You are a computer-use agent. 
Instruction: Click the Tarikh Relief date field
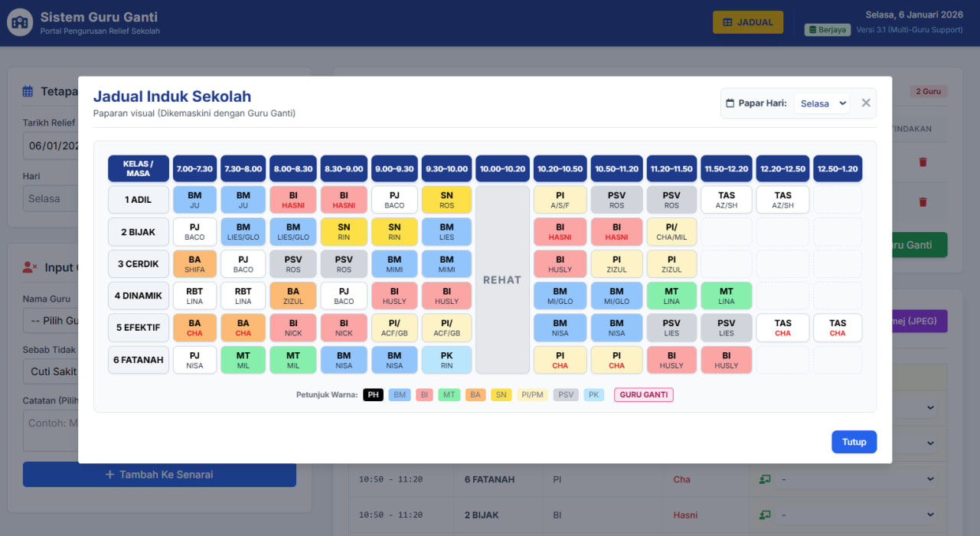(51, 145)
